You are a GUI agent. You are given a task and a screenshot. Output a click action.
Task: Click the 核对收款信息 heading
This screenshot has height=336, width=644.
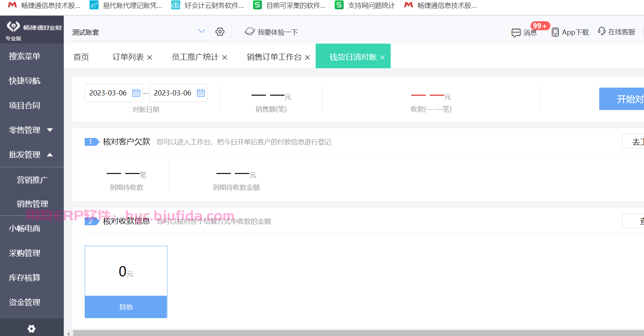[x=126, y=221]
